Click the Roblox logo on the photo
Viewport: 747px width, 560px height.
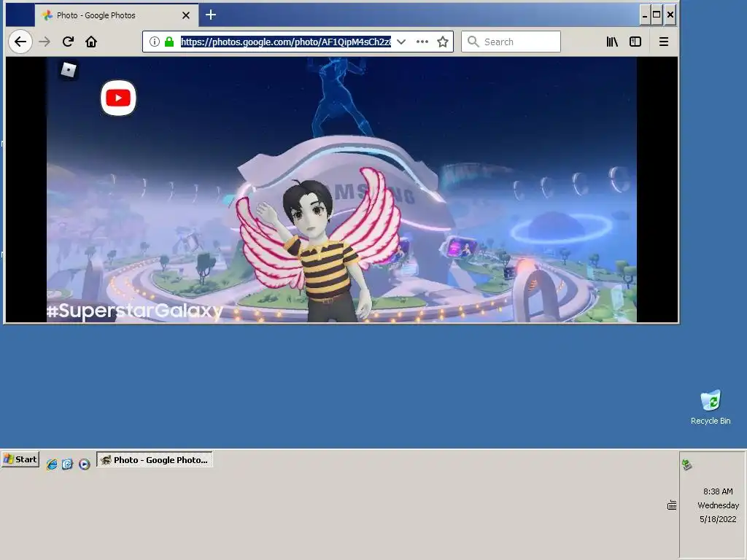coord(69,70)
